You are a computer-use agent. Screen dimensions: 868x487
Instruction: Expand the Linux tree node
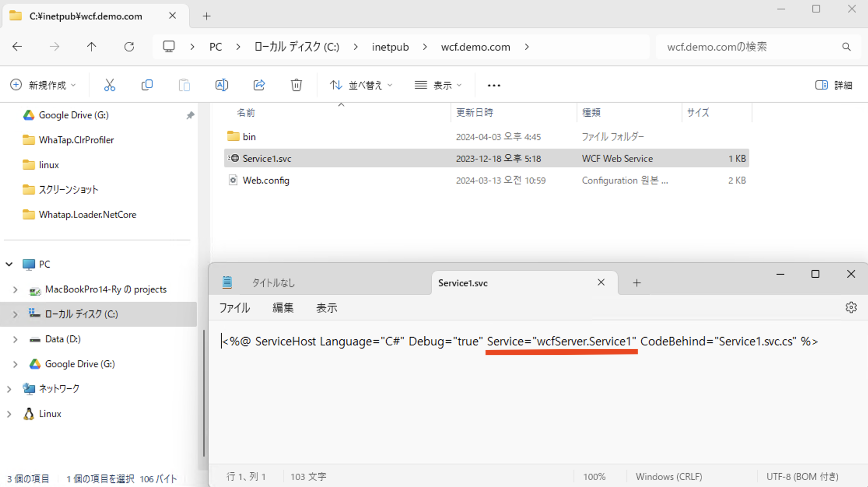click(x=9, y=414)
